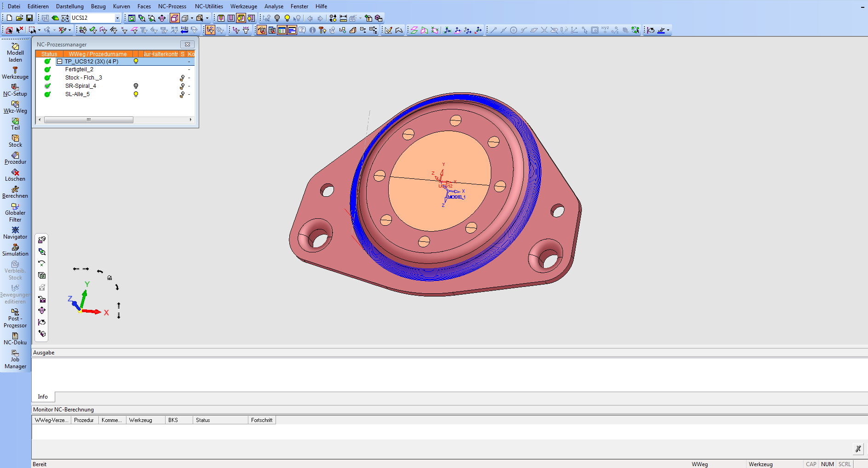The height and width of the screenshot is (468, 868).
Task: Open the UCS12 coordinate system dropdown
Action: coord(117,18)
